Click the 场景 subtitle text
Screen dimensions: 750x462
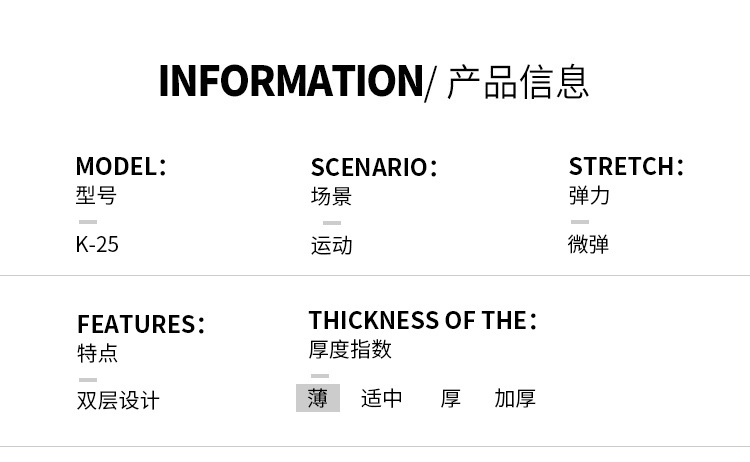[x=331, y=196]
